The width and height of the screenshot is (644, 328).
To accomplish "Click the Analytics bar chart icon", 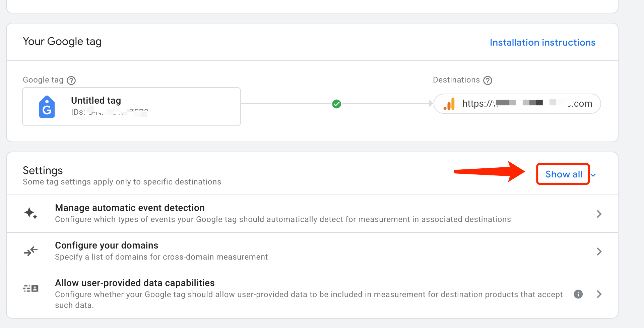I will 449,104.
